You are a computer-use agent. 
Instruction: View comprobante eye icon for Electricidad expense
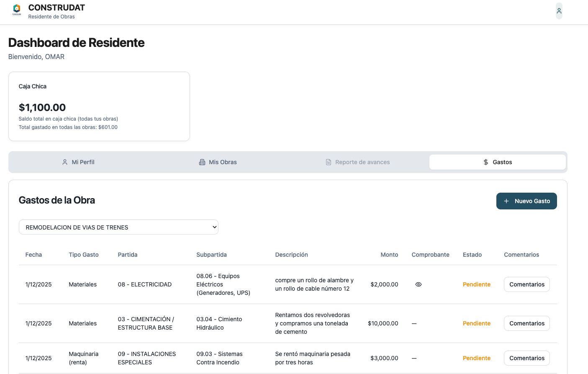coord(418,284)
